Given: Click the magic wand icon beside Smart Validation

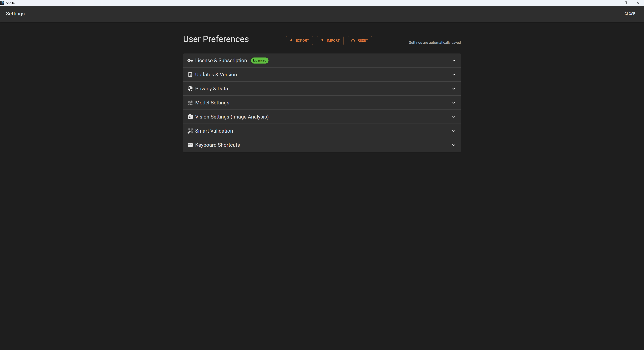Looking at the screenshot, I should tap(190, 131).
